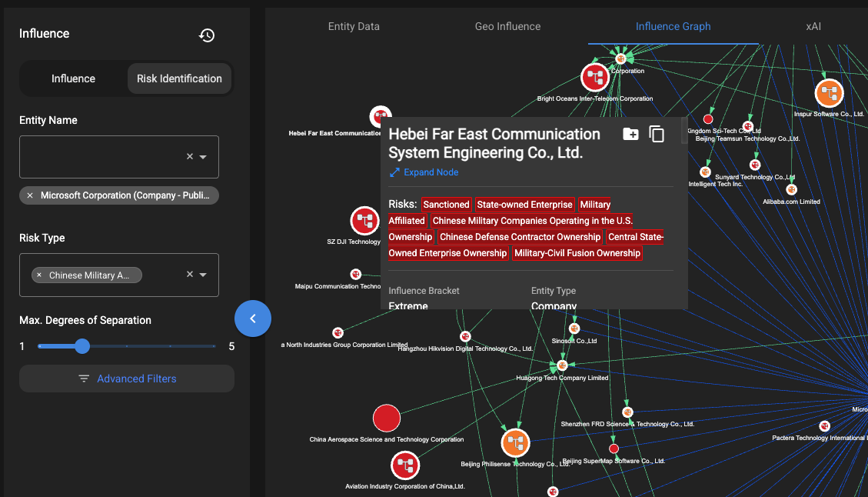Screen dimensions: 868x497
Task: Switch to Influence mode toggle
Action: tap(73, 78)
